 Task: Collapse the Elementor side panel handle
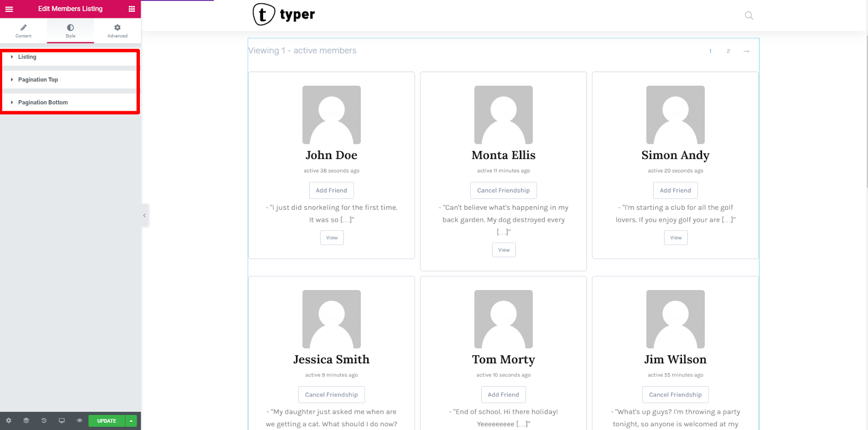click(x=144, y=216)
